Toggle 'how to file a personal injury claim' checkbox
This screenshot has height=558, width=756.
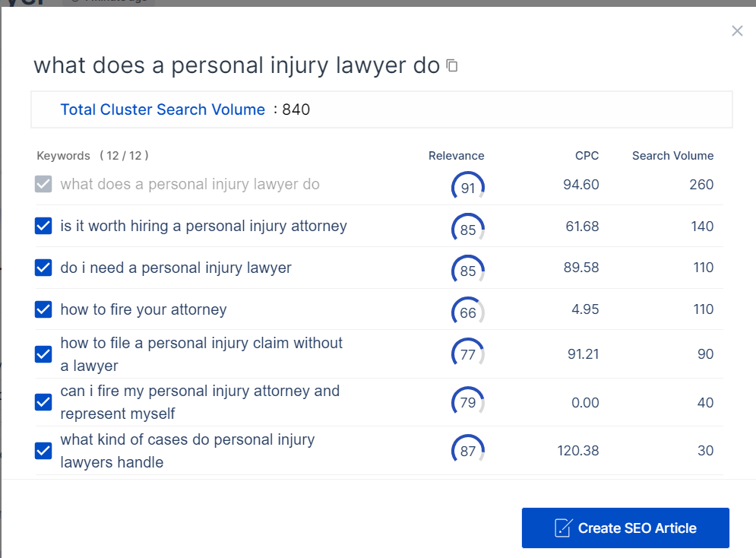tap(43, 354)
